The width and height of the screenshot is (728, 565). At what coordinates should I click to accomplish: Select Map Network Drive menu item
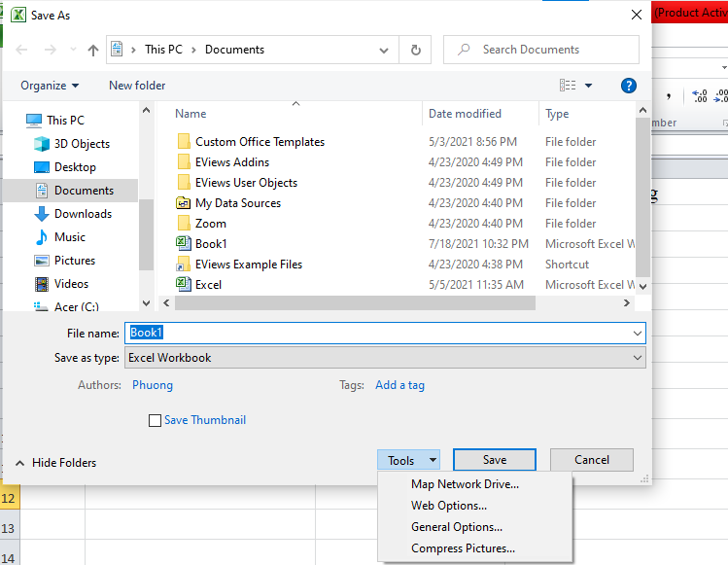[x=465, y=484]
